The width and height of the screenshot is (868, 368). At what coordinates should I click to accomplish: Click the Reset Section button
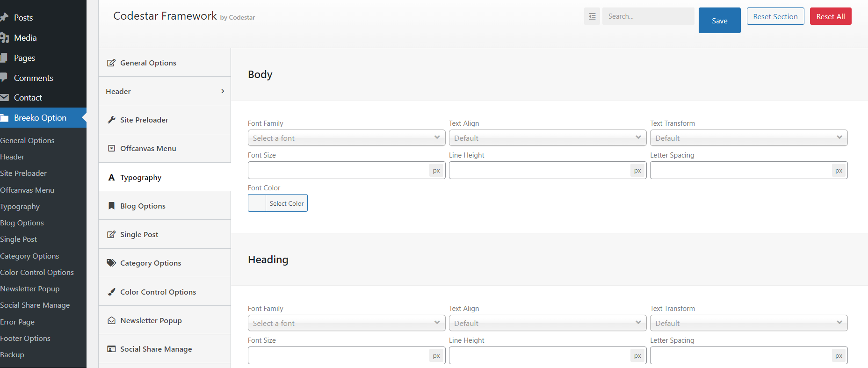pos(775,16)
